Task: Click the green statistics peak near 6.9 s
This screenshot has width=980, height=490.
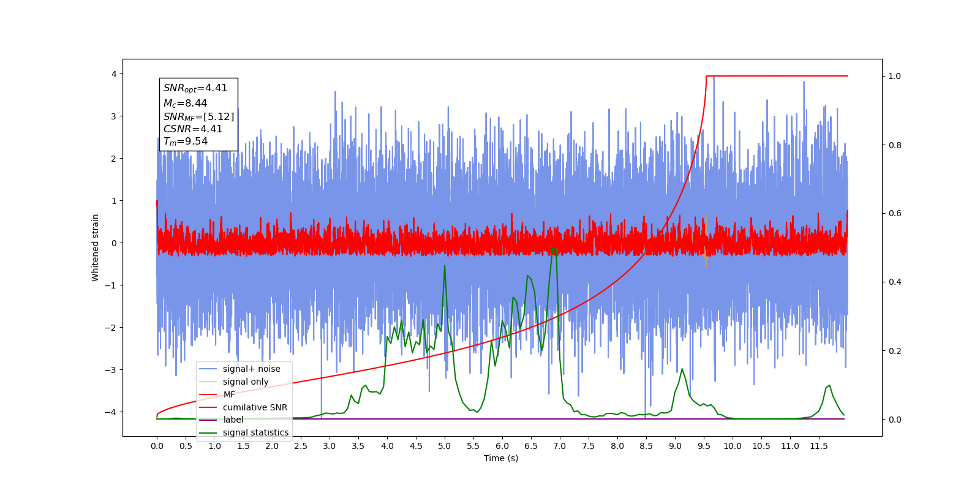Action: (554, 249)
